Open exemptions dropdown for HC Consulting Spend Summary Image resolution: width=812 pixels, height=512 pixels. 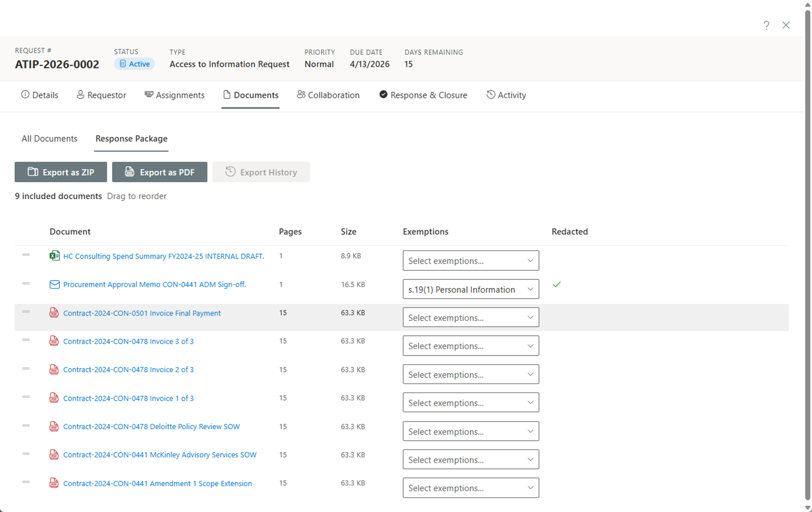point(470,261)
